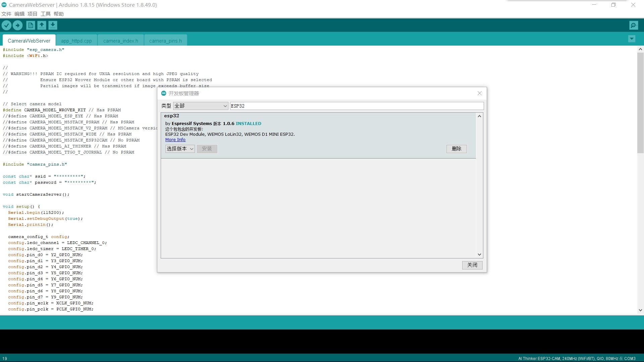644x362 pixels.
Task: Open the 选择版本 version selector dropdown
Action: 180,149
